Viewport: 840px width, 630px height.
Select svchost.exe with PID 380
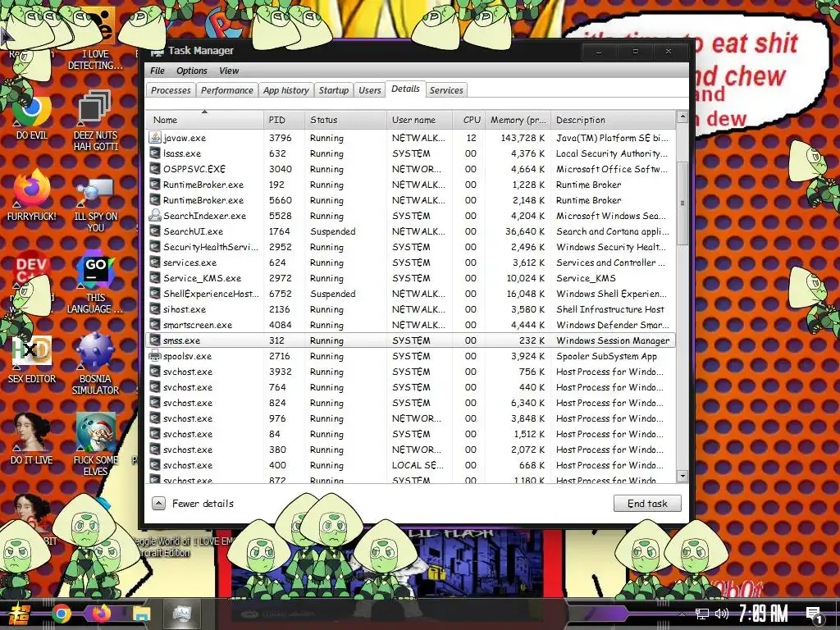[x=410, y=449]
